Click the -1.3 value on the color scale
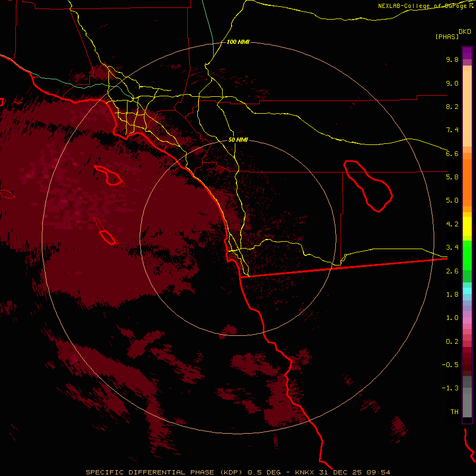The width and height of the screenshot is (476, 476). pyautogui.click(x=450, y=388)
